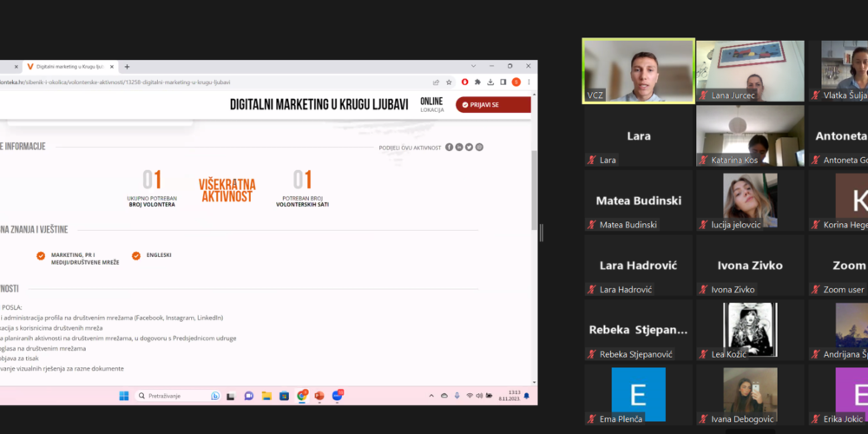Select Lana Jurcec's video thumbnail
The height and width of the screenshot is (434, 868).
(750, 71)
